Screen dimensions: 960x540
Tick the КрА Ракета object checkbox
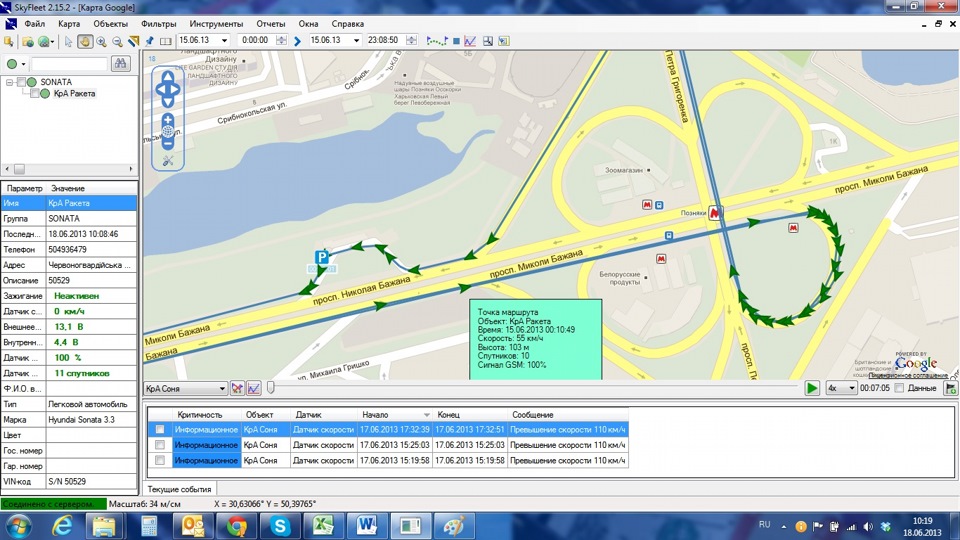point(34,94)
